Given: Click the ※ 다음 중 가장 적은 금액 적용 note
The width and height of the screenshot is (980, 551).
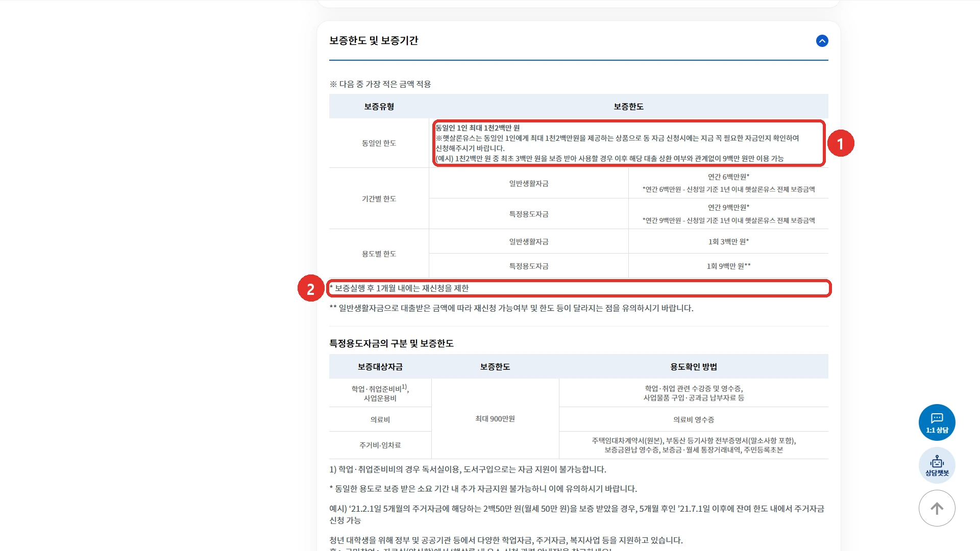Looking at the screenshot, I should click(380, 84).
